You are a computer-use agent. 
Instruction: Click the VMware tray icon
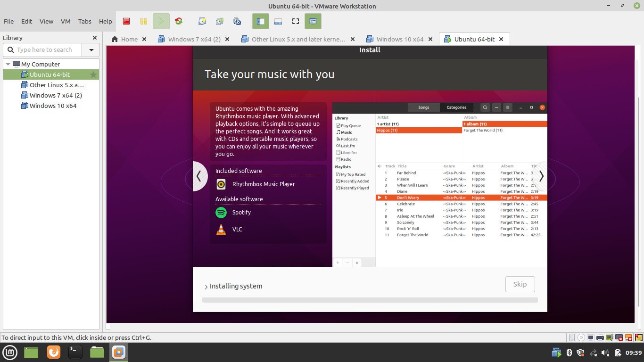tap(556, 353)
